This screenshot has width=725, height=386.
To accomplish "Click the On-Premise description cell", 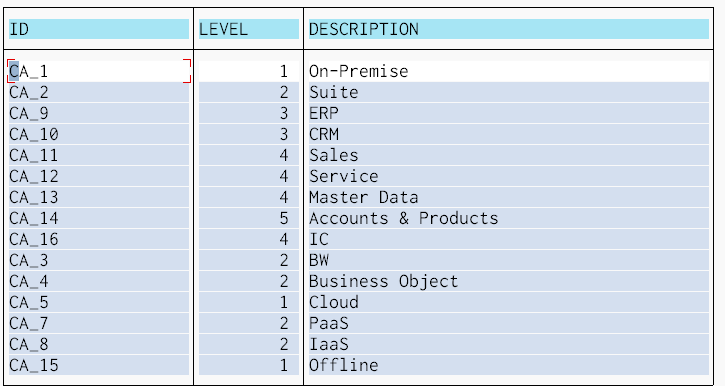I will [509, 71].
